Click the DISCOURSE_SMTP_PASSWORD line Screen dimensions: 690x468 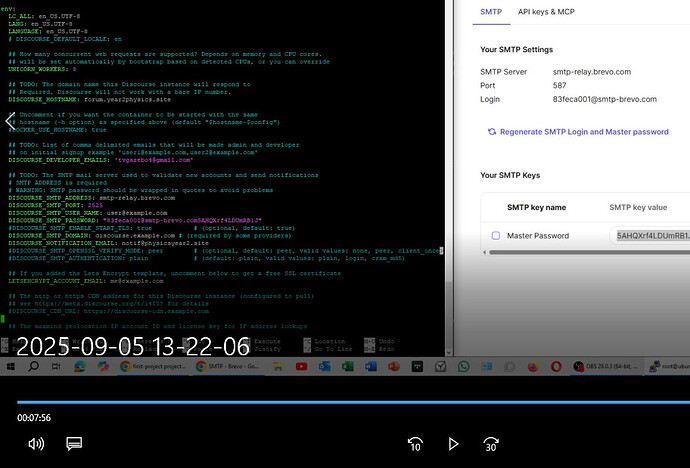tap(135, 220)
